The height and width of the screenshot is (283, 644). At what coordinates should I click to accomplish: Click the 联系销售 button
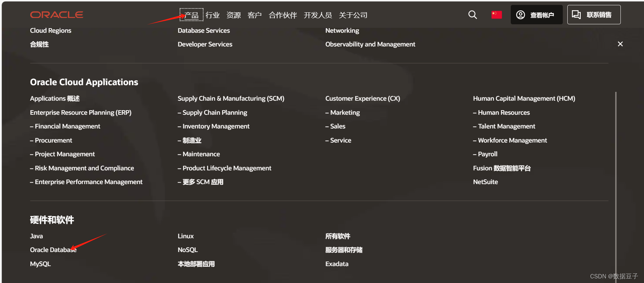click(594, 15)
